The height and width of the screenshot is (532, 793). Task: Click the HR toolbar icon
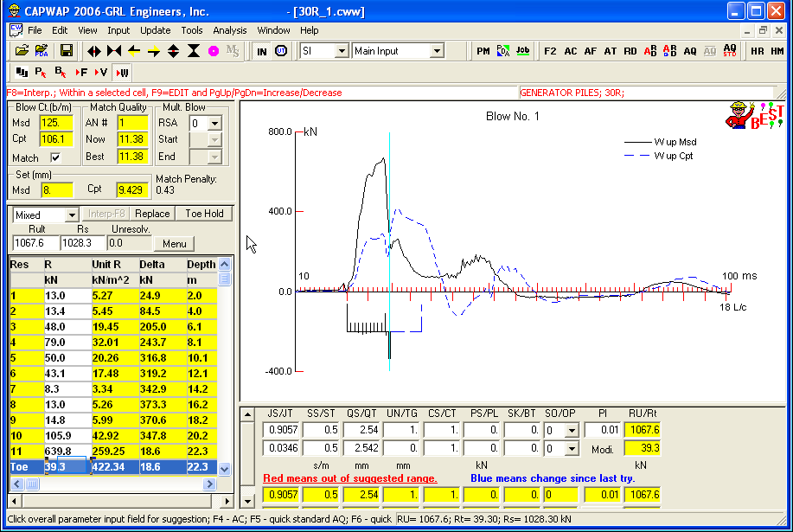[x=757, y=51]
